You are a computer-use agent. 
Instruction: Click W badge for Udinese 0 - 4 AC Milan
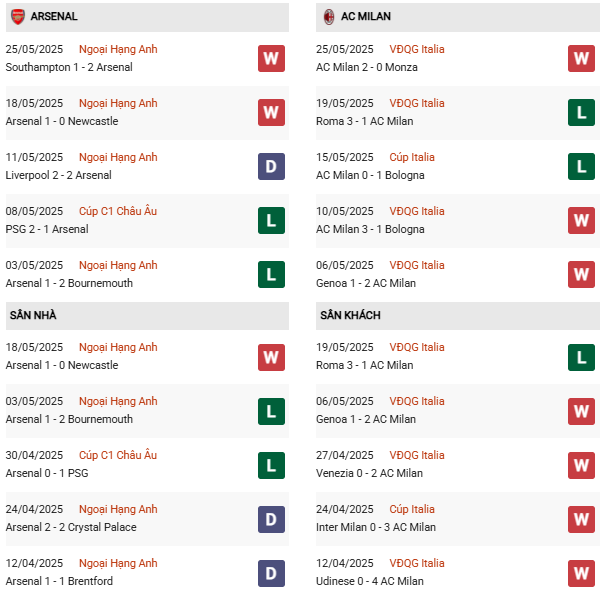pyautogui.click(x=581, y=572)
